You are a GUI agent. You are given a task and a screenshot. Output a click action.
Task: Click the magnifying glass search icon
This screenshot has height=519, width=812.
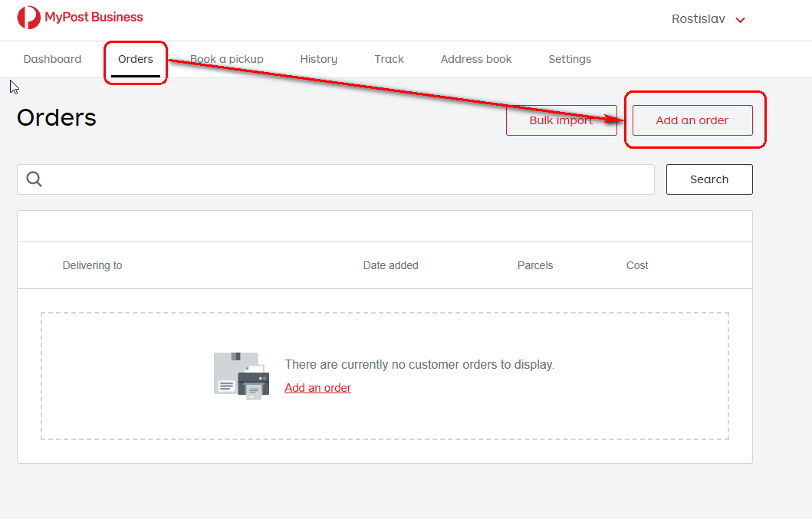point(34,179)
